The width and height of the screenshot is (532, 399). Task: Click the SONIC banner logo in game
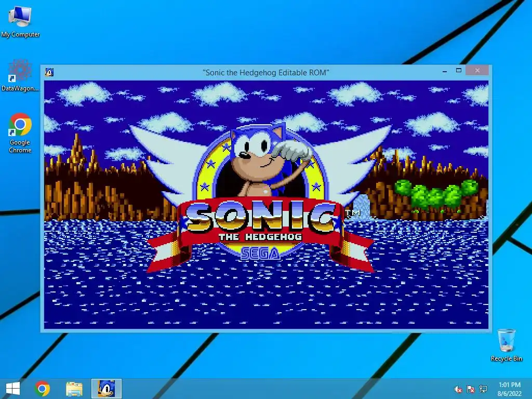260,218
